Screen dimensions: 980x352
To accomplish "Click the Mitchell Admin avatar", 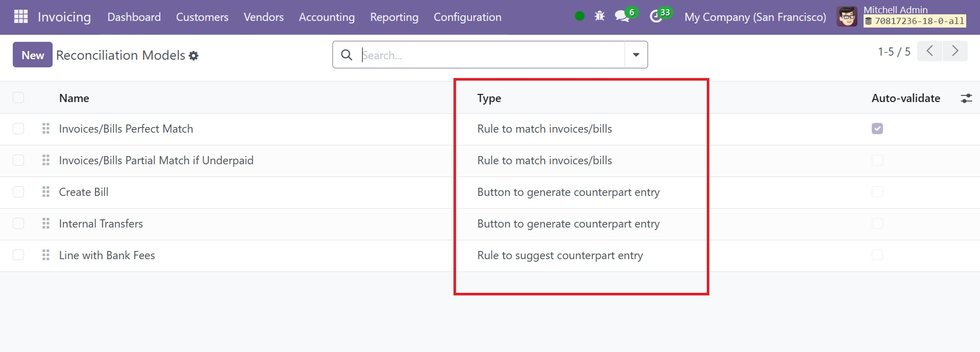I will coord(847,17).
